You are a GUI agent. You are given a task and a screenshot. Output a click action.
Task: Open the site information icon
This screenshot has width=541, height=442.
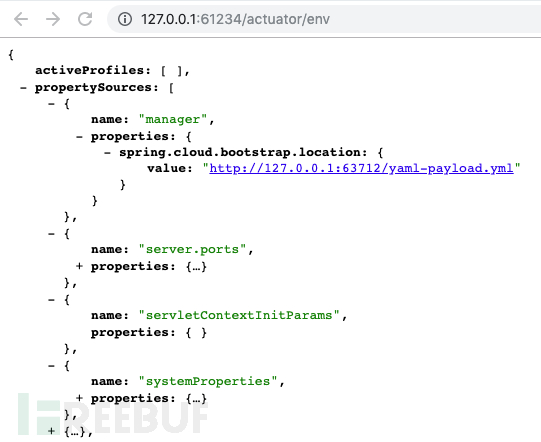coord(125,19)
